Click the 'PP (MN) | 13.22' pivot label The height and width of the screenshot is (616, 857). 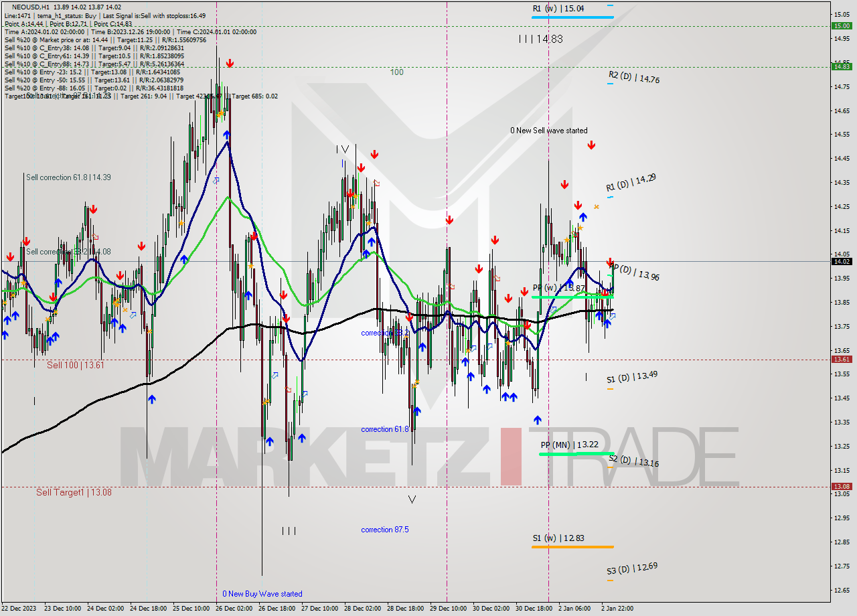tap(570, 444)
